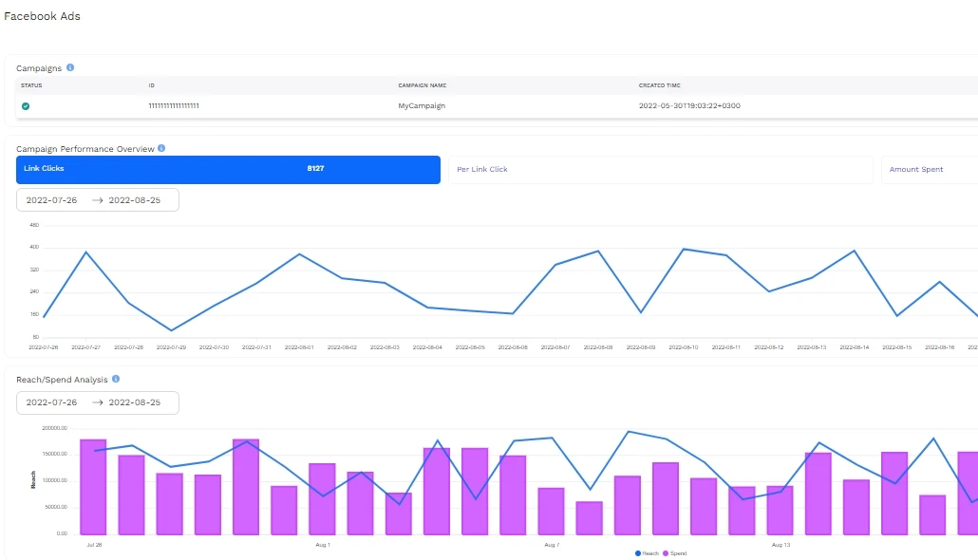Click the CAMPAIGN NAME column header
The width and height of the screenshot is (978, 560).
(x=423, y=85)
